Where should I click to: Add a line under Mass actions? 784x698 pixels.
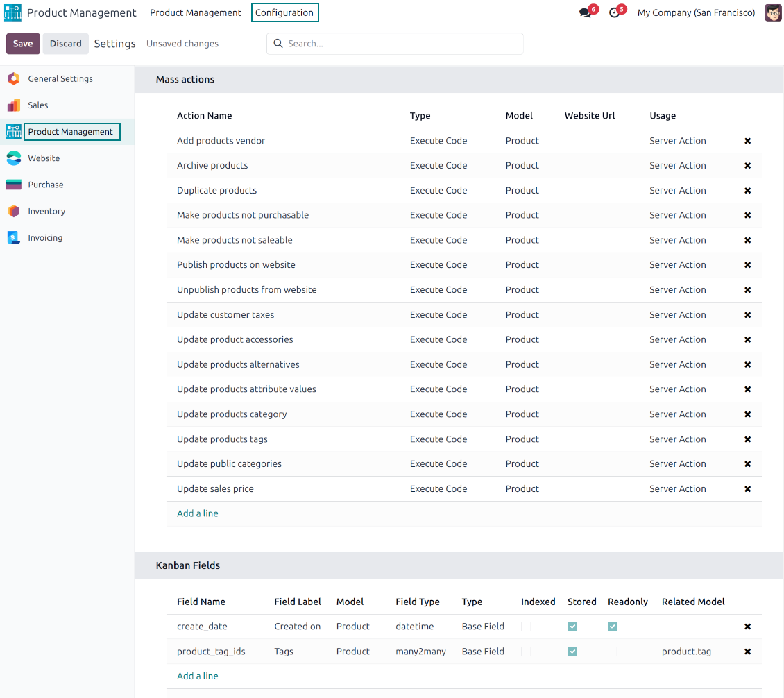pyautogui.click(x=198, y=513)
